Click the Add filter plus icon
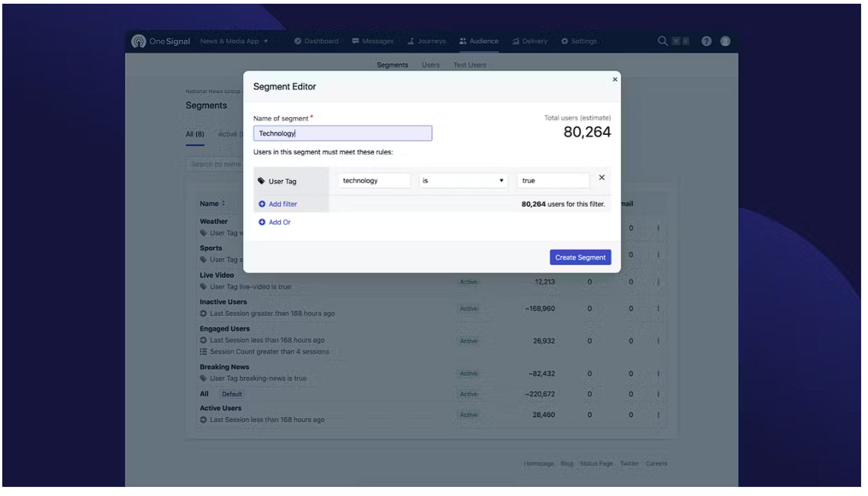Viewport: 868px width, 496px height. tap(263, 204)
